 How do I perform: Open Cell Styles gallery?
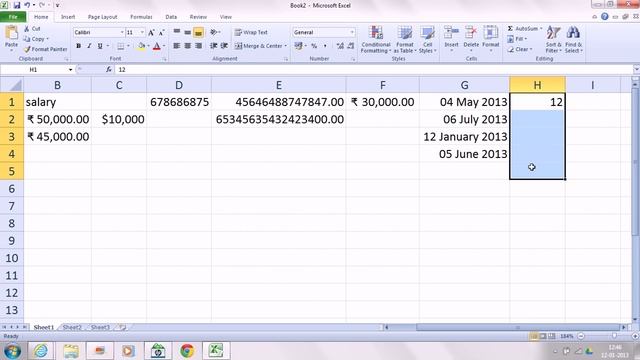pyautogui.click(x=427, y=40)
